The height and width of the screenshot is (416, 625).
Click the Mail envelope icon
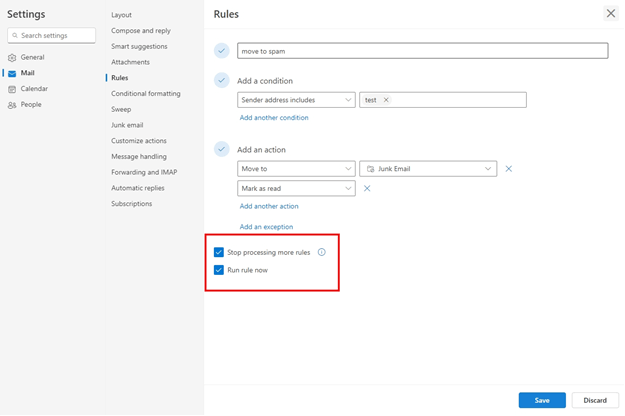tap(12, 73)
